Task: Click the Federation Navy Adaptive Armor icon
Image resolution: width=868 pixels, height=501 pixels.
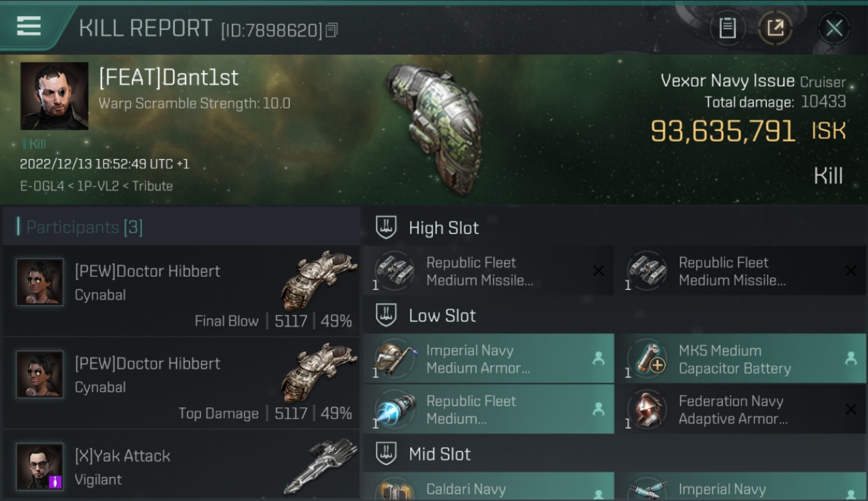Action: (x=647, y=409)
